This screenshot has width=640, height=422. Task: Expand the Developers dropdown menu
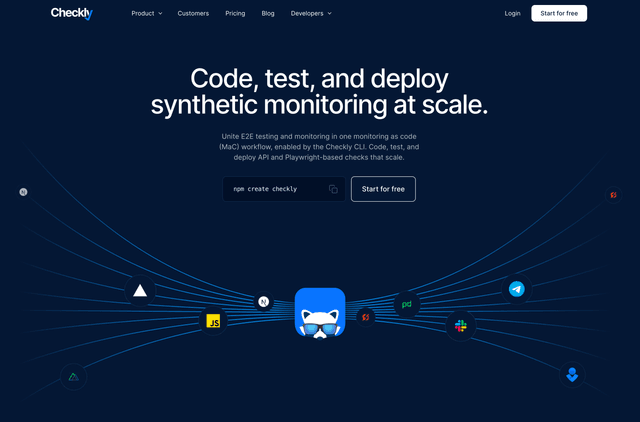click(311, 13)
